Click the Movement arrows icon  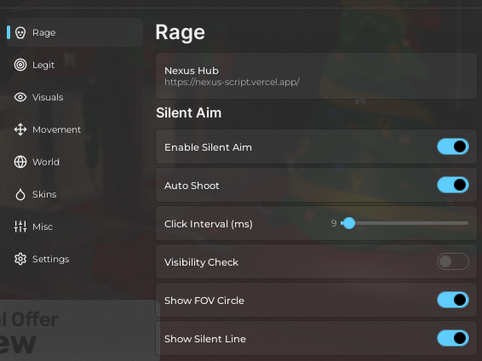[x=20, y=129]
